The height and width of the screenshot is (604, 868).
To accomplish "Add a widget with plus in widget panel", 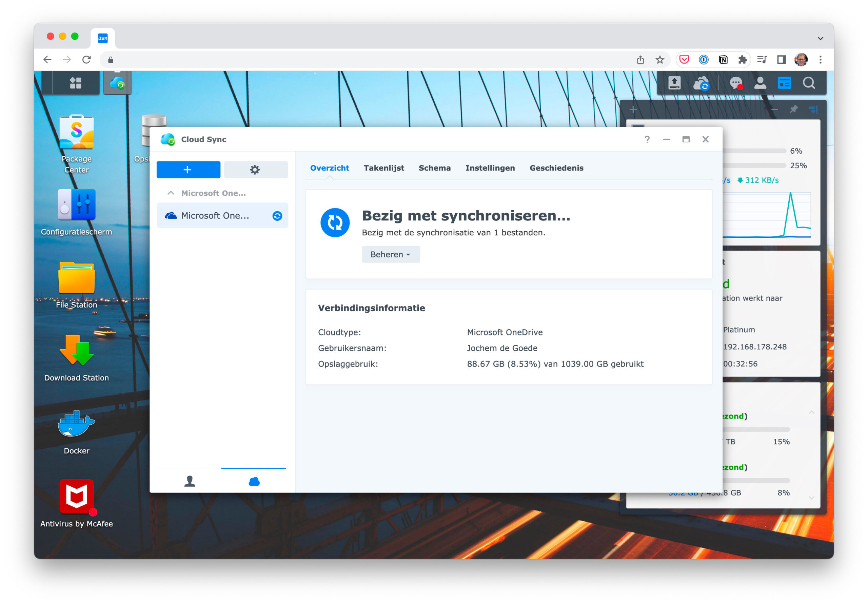I will pos(633,110).
